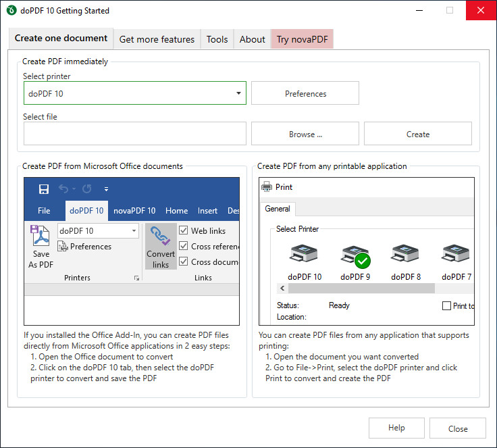This screenshot has width=497, height=448.
Task: Click the 'Location:' label
Action: [292, 317]
